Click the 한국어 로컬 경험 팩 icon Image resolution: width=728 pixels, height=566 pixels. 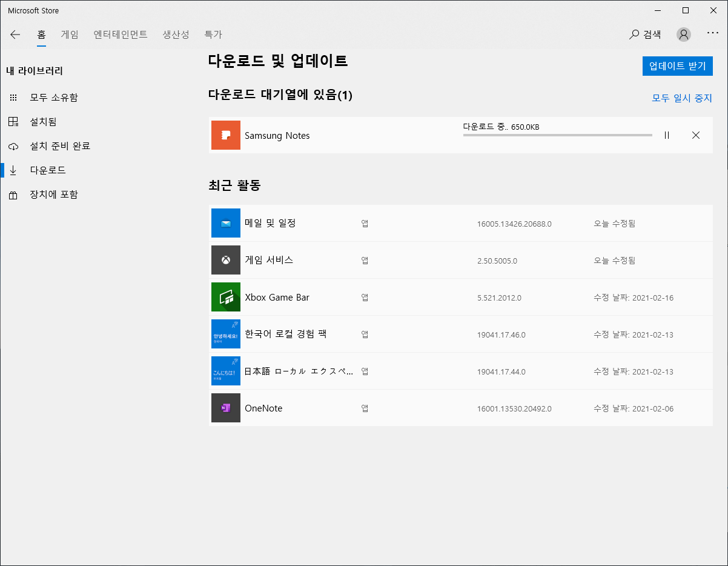coord(226,334)
